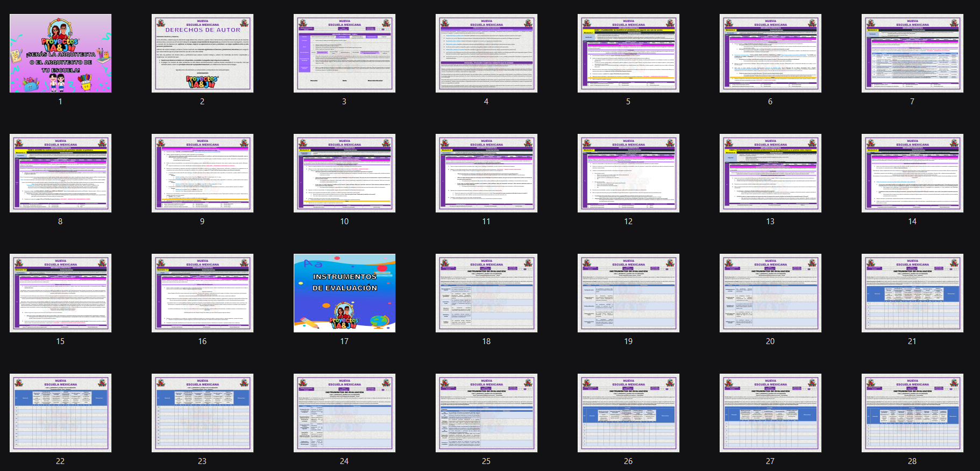Viewport: 980px width, 471px height.
Task: Open Instrumentos de Evaluación title slide 17
Action: tap(344, 293)
